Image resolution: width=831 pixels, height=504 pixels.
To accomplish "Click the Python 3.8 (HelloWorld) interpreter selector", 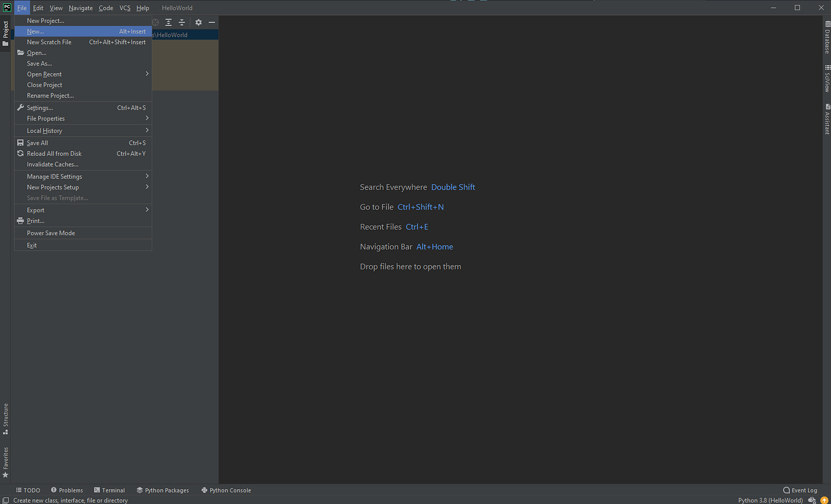I will (x=770, y=500).
